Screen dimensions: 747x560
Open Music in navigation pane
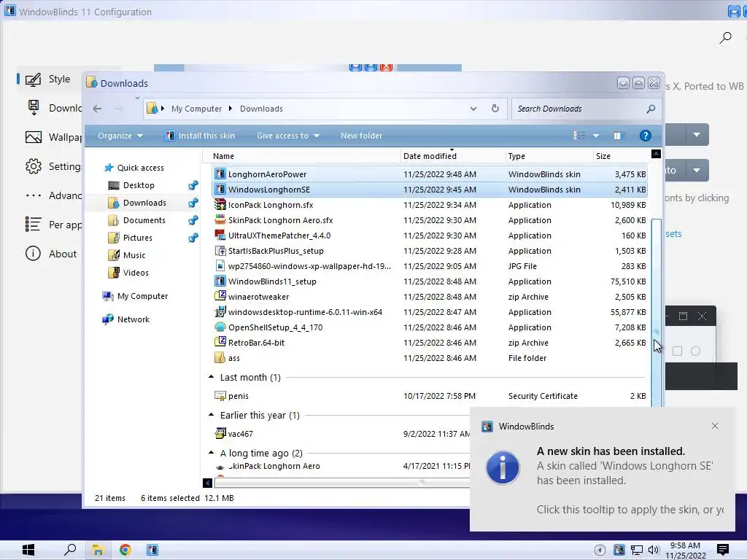click(x=134, y=255)
